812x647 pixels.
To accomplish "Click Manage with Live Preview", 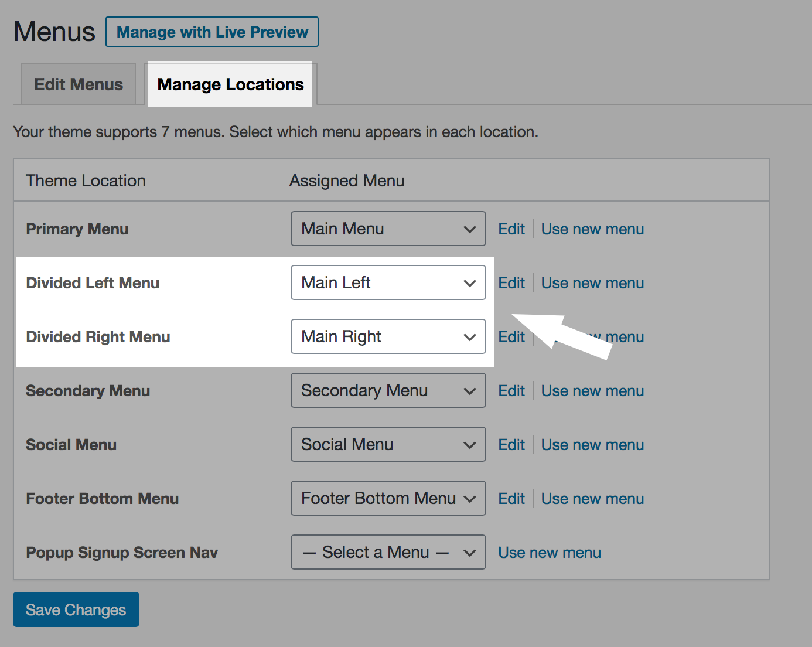I will 211,32.
